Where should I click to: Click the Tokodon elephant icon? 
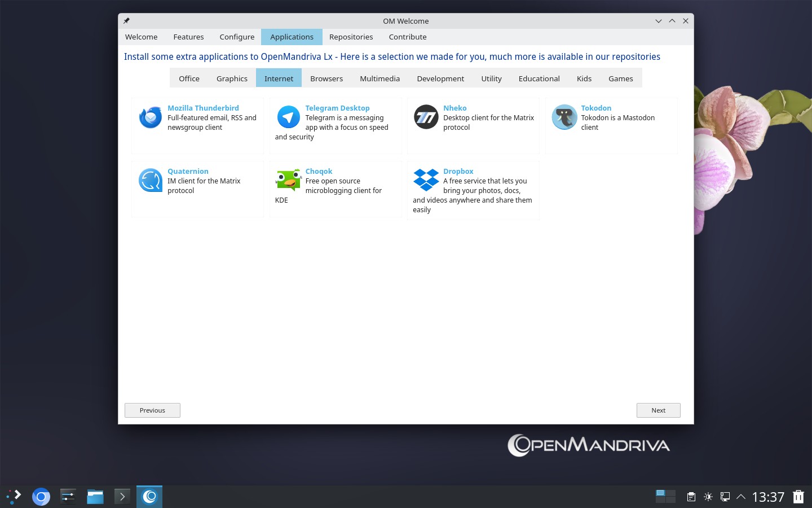click(564, 117)
